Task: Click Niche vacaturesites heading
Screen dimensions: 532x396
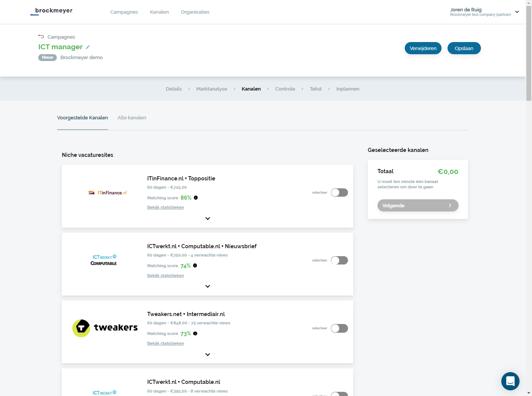Action: [x=87, y=155]
